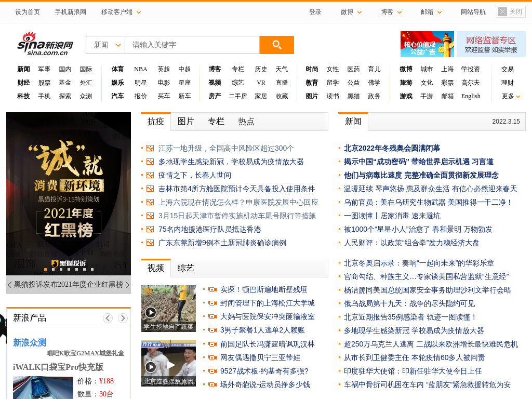The image size is (532, 399).
Task: Open the VR navigation link
Action: point(261,83)
